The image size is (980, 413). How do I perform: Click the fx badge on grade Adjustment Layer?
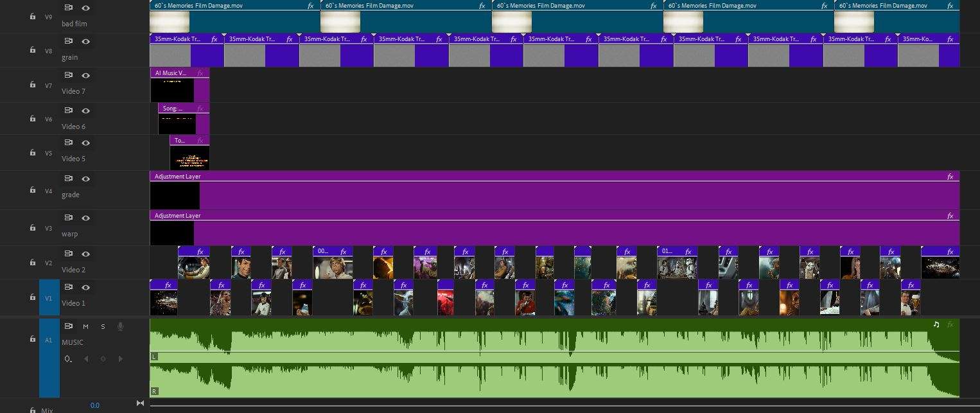950,176
